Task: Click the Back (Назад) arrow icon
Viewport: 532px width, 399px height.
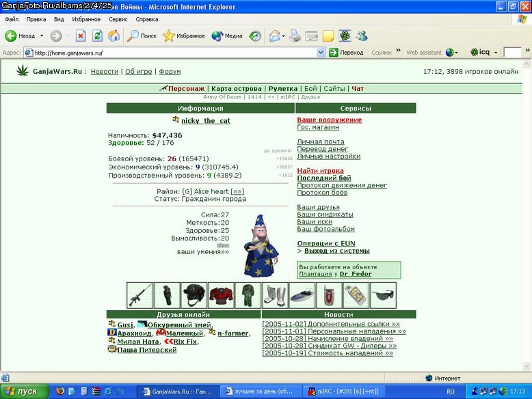Action: 10,36
